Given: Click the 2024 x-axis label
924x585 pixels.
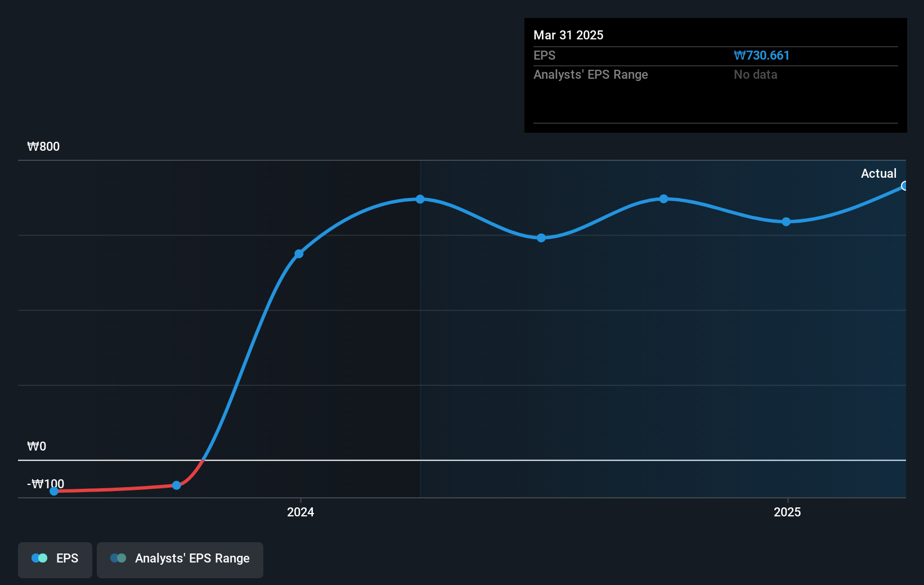Looking at the screenshot, I should [300, 512].
